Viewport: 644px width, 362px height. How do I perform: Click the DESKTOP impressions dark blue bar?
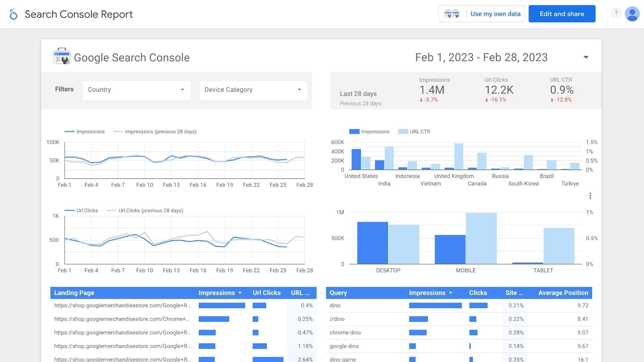(373, 243)
